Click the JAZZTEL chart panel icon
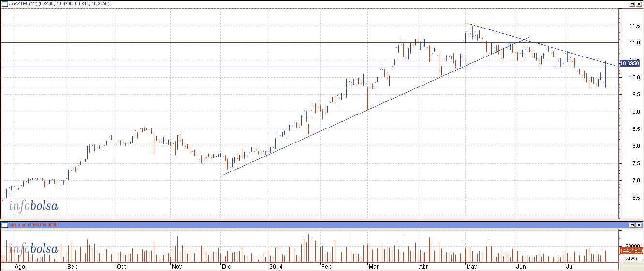 4,3
